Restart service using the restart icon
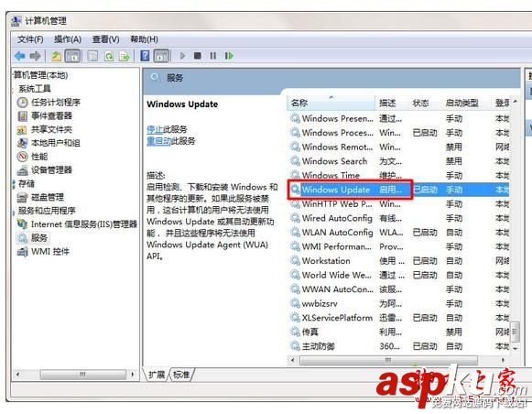The height and width of the screenshot is (414, 532). click(x=229, y=56)
